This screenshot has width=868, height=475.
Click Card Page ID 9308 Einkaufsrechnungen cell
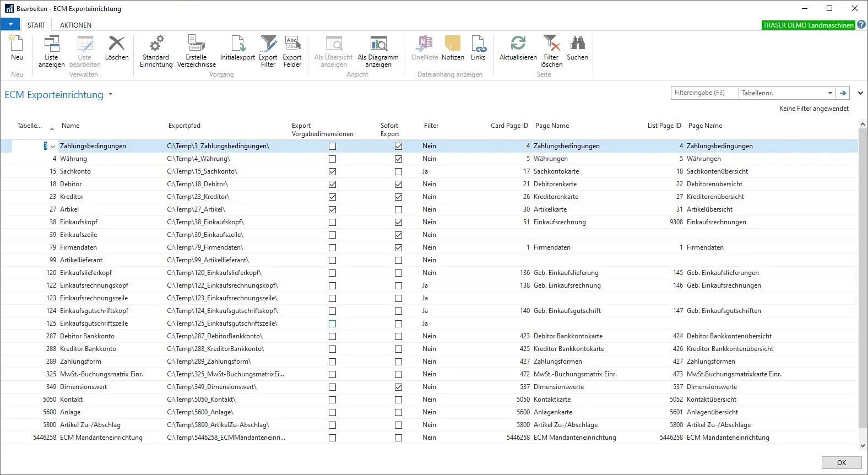676,222
